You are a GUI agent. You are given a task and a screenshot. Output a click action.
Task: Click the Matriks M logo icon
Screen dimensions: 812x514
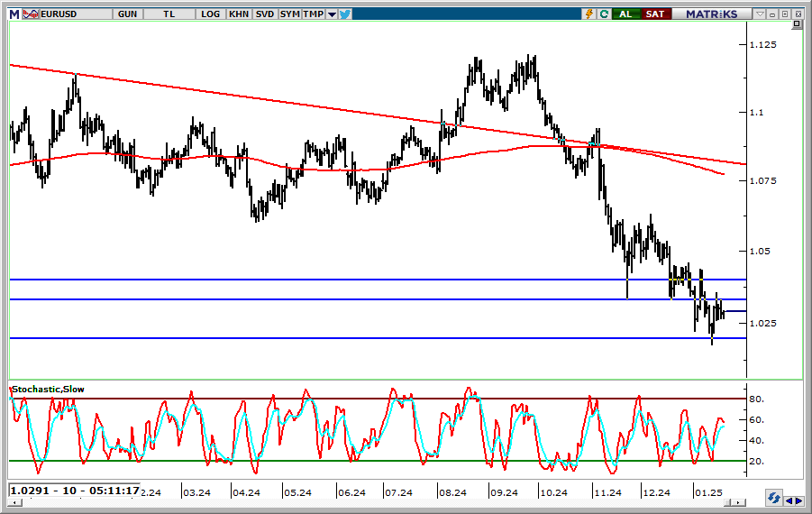click(x=14, y=14)
